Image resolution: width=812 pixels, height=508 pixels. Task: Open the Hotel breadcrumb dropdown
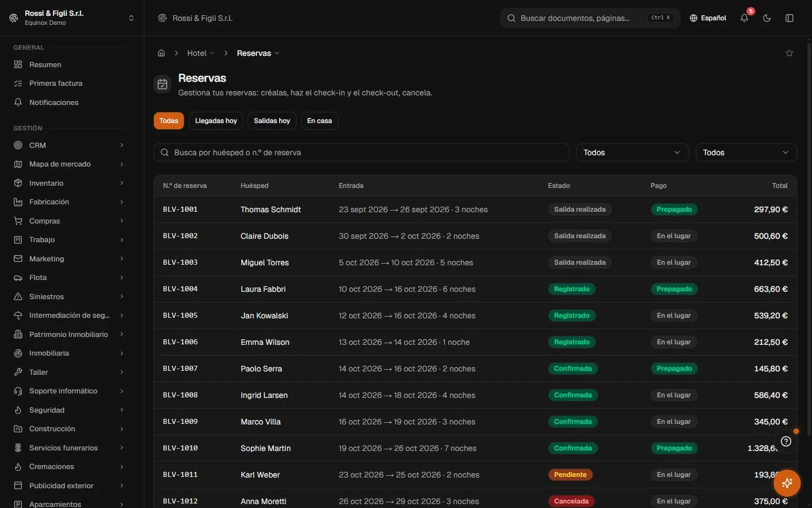201,53
